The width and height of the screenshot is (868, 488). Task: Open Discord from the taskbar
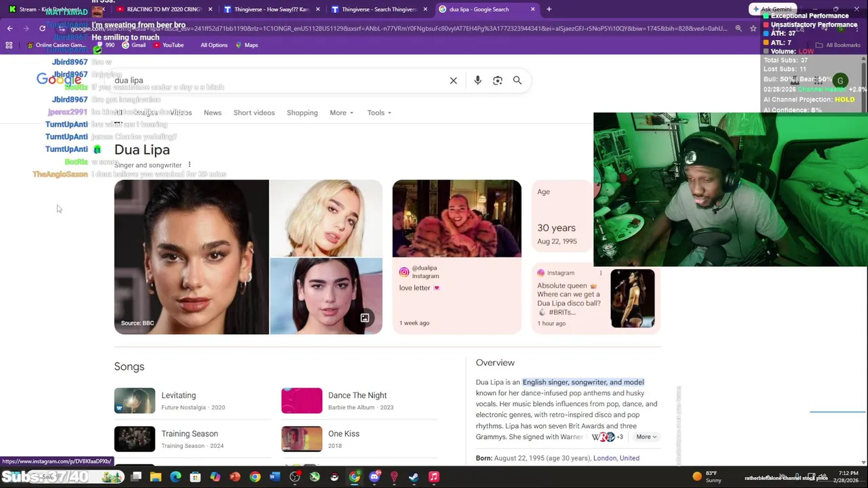[x=374, y=477]
